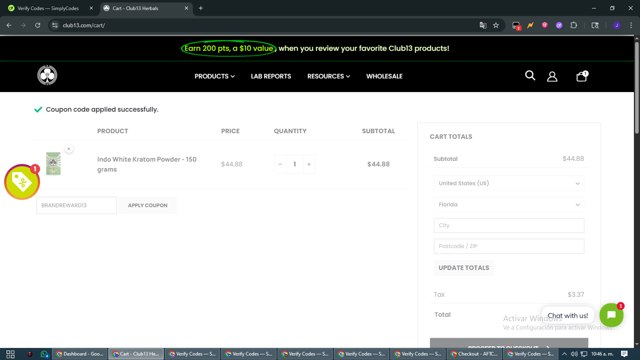This screenshot has height=360, width=640.
Task: Click the coupon code input field
Action: 76,205
